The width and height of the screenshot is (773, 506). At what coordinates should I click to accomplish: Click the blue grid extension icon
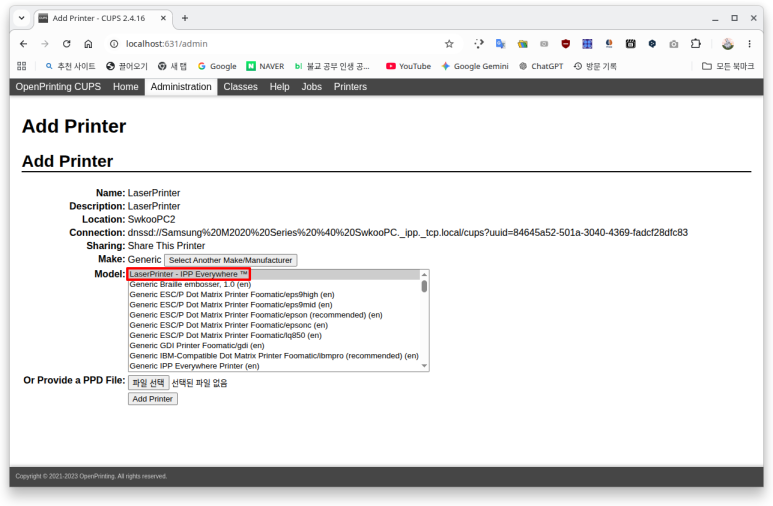(x=587, y=44)
